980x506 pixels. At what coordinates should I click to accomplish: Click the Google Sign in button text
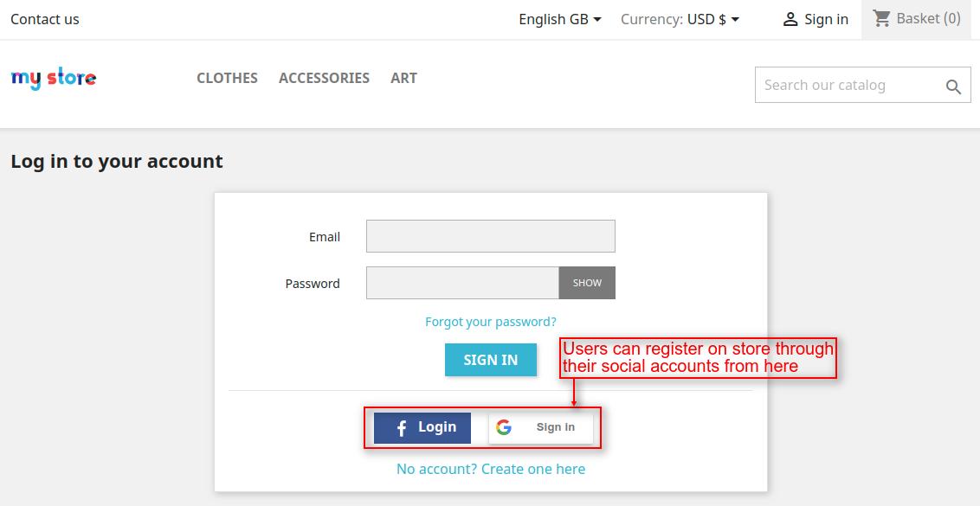tap(556, 427)
